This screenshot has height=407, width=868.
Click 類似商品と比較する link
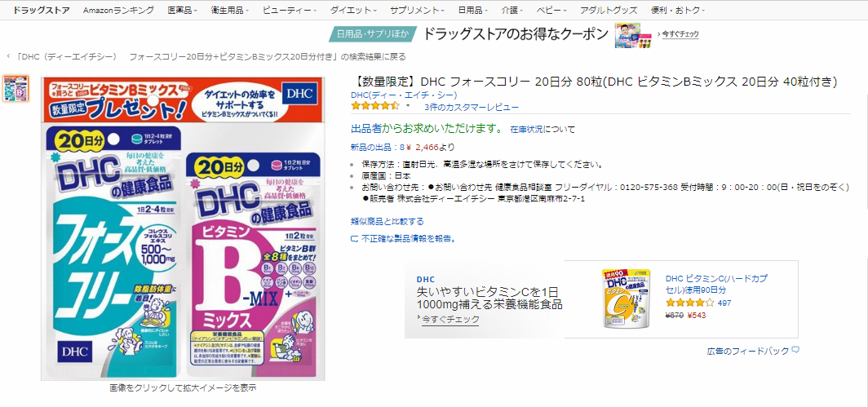(x=387, y=222)
